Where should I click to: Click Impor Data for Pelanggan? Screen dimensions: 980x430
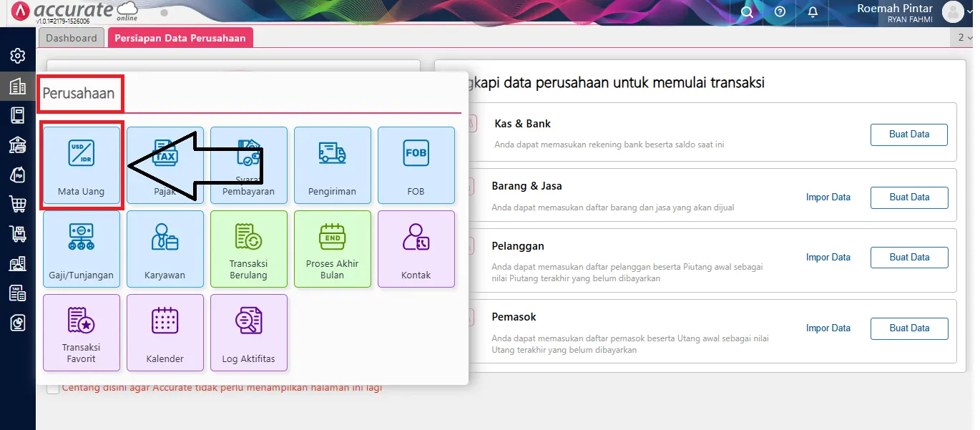click(x=828, y=258)
